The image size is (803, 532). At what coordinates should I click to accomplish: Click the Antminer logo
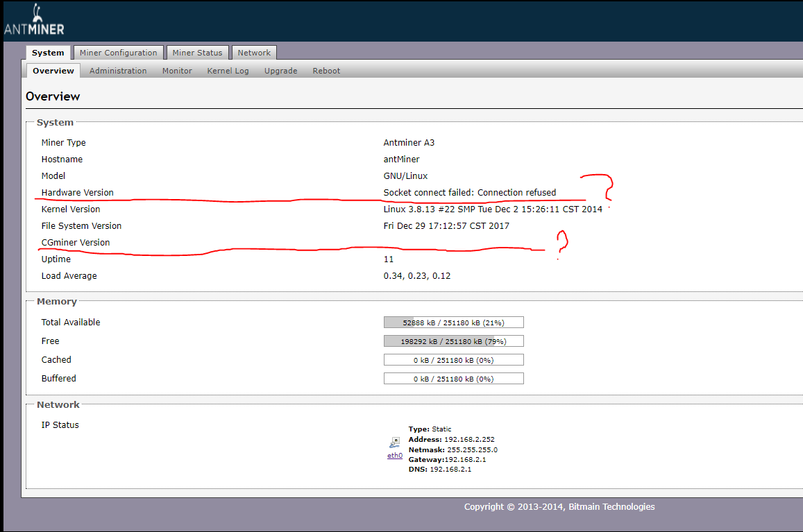[34, 19]
